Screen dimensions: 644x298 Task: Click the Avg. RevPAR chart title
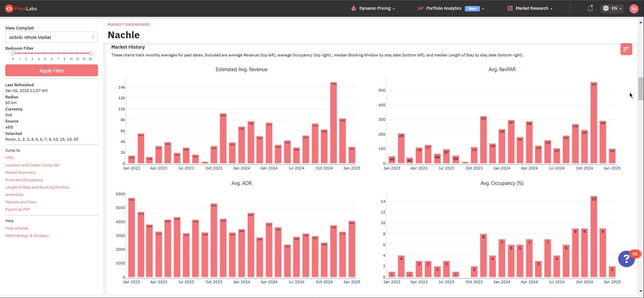click(502, 70)
